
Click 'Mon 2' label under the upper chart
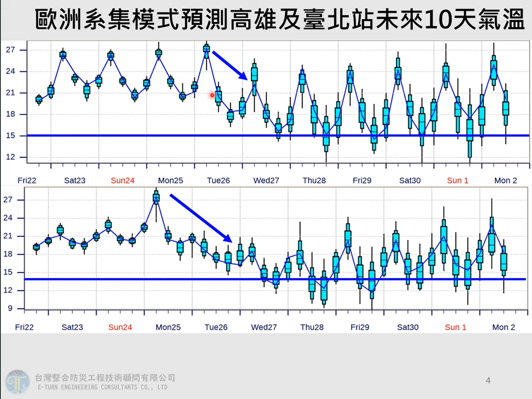pyautogui.click(x=506, y=180)
